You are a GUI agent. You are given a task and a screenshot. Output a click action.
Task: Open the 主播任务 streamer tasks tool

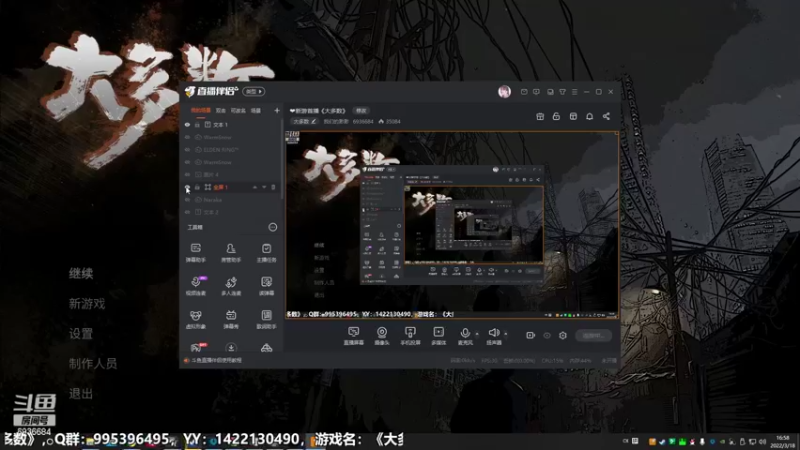coord(266,253)
